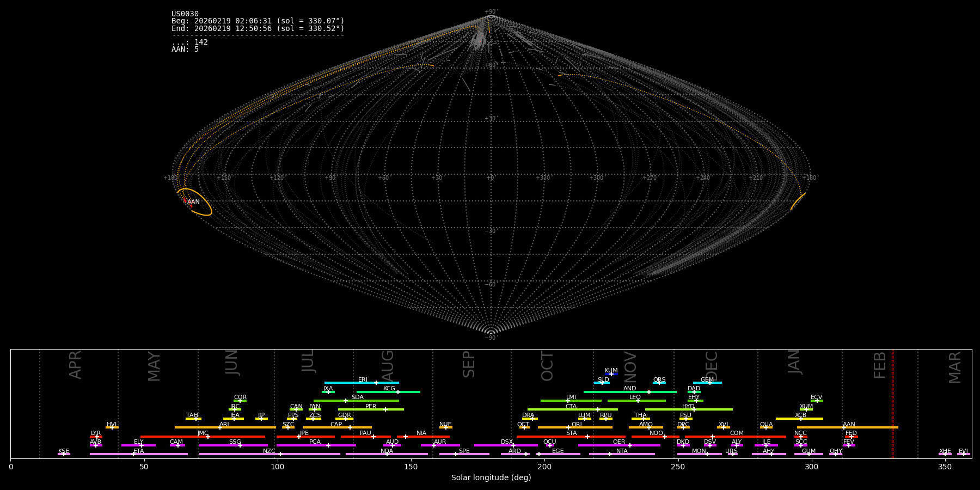Click the red dashed current solar longitude line
This screenshot has height=490, width=980.
point(892,404)
